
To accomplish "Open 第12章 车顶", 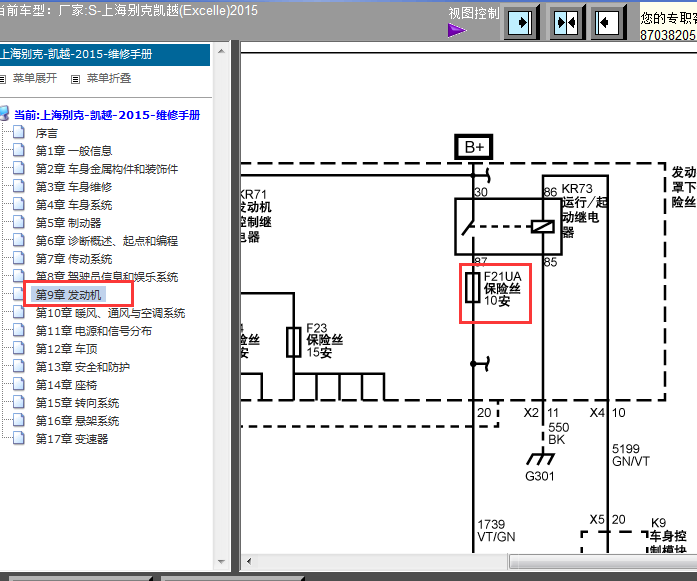I will [x=66, y=349].
